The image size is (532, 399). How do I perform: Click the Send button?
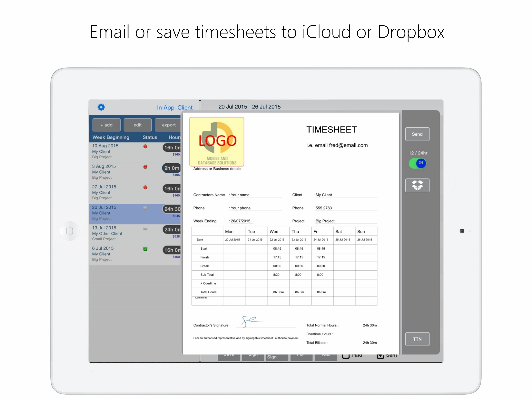417,134
